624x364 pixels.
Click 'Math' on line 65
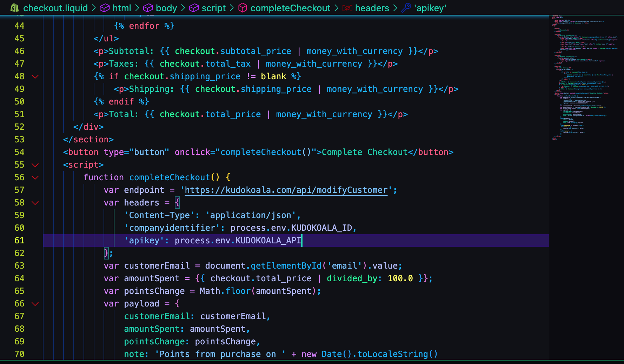(210, 291)
